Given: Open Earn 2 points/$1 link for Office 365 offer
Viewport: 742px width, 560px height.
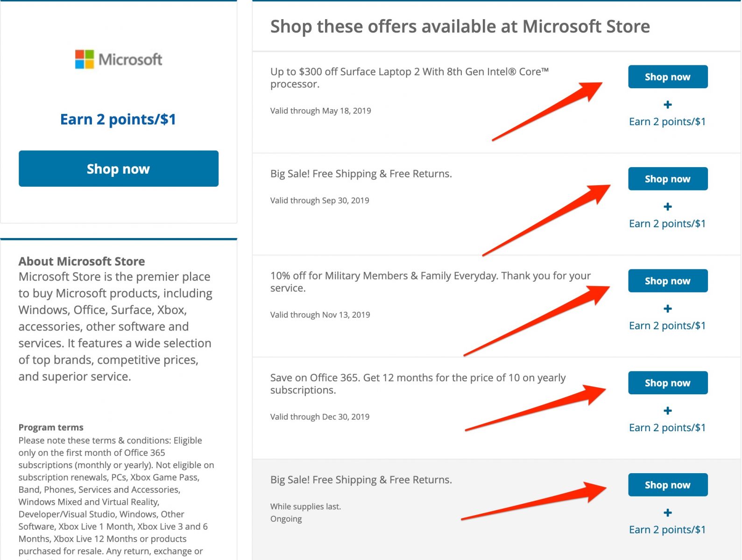Looking at the screenshot, I should tap(667, 428).
